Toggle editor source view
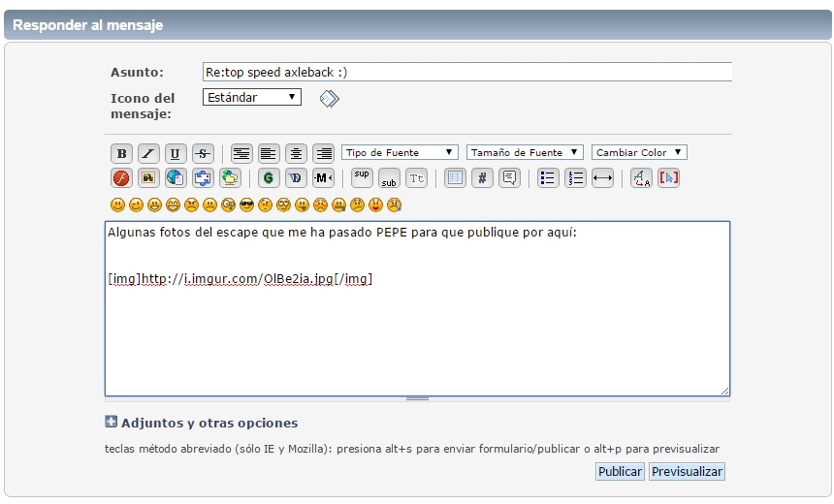 pyautogui.click(x=668, y=178)
